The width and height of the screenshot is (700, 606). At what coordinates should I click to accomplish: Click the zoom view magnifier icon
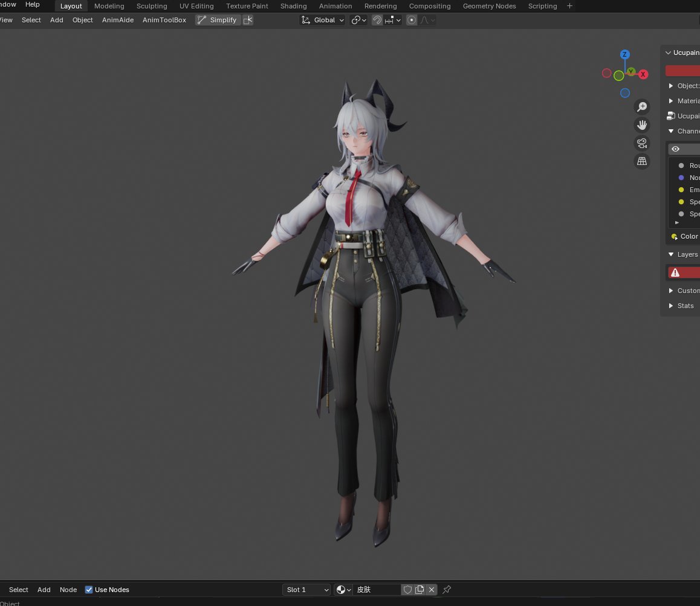point(642,107)
